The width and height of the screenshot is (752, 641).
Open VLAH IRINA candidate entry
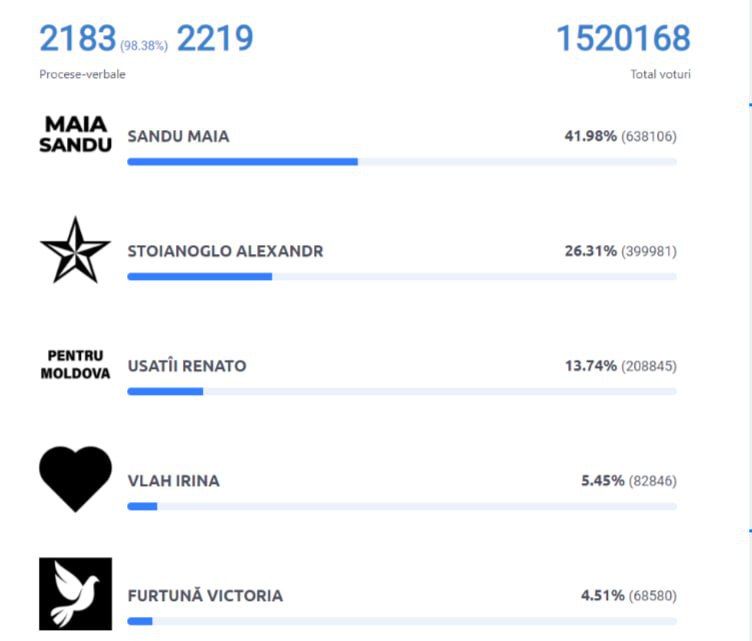click(x=174, y=480)
